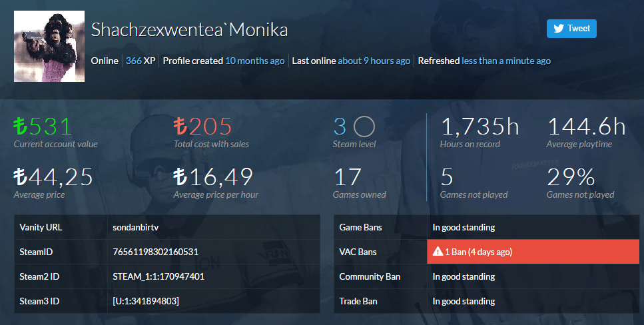Click the 'about 9 hours ago' link
Image resolution: width=644 pixels, height=325 pixels.
(374, 61)
